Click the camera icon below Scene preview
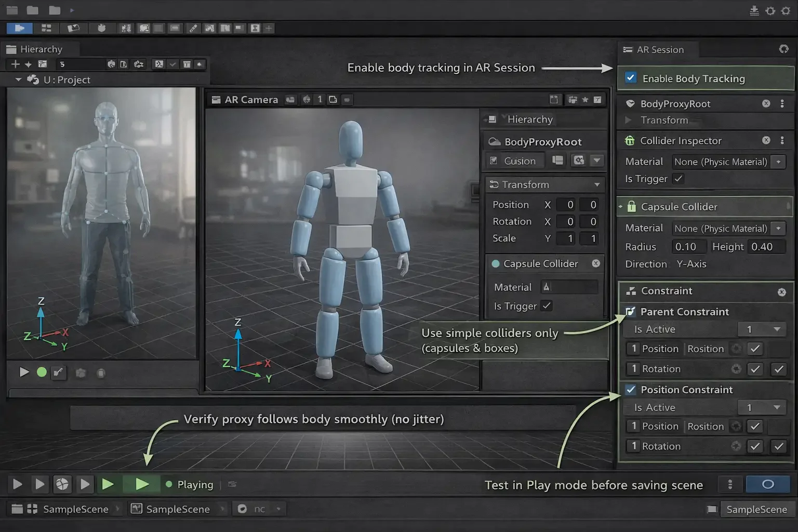This screenshot has width=798, height=532. (x=81, y=373)
